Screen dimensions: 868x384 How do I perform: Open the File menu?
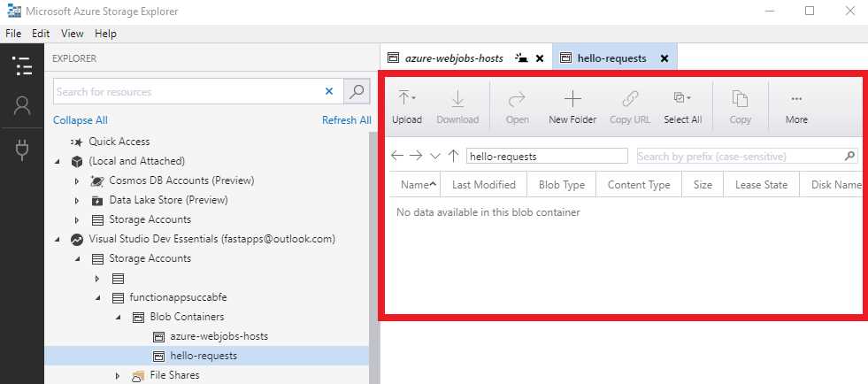tap(12, 34)
